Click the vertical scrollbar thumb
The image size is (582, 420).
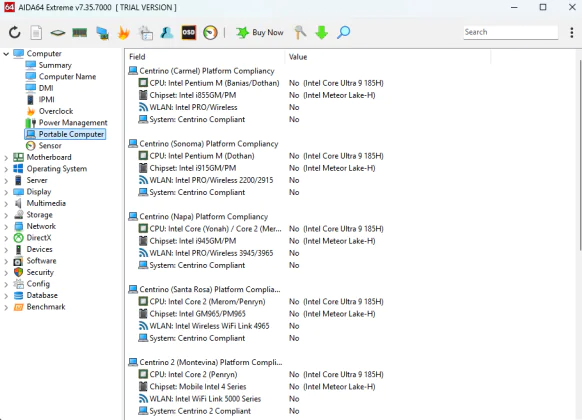pos(580,154)
